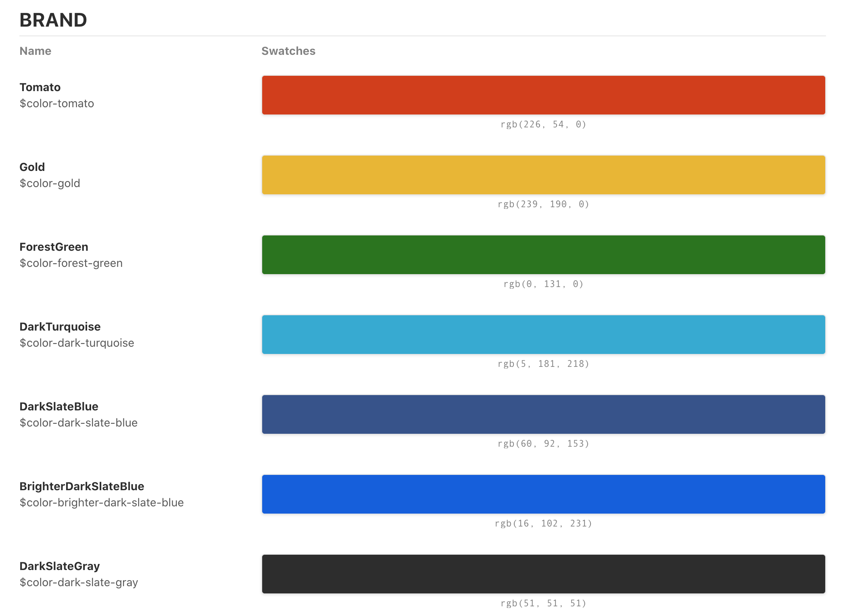This screenshot has width=847, height=616.
Task: Click the BRAND section heading
Action: 53,20
